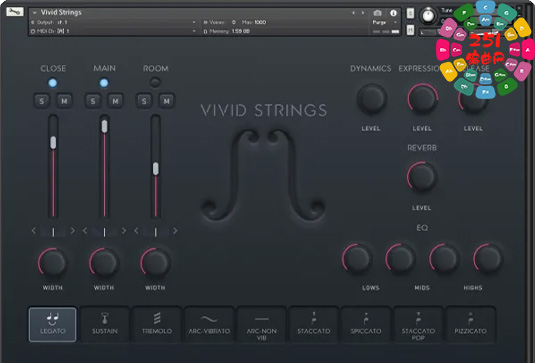535x363 pixels.
Task: Select the Spiccato articulation
Action: pyautogui.click(x=366, y=324)
